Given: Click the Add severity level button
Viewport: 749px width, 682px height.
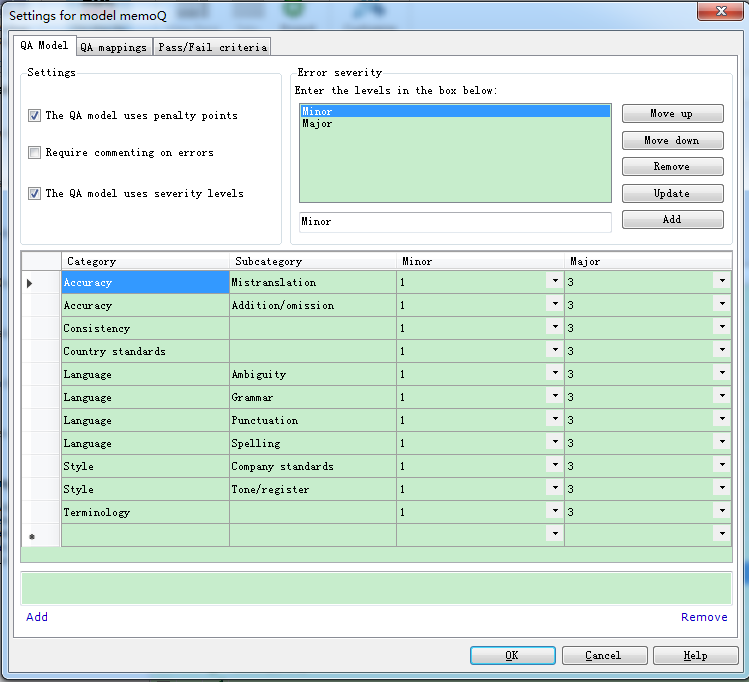Looking at the screenshot, I should (673, 220).
